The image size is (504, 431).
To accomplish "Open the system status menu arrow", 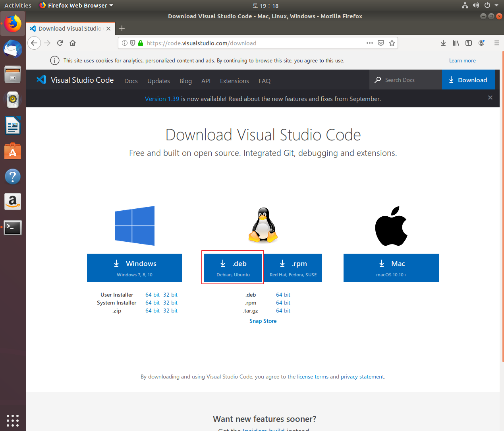I will (x=496, y=6).
